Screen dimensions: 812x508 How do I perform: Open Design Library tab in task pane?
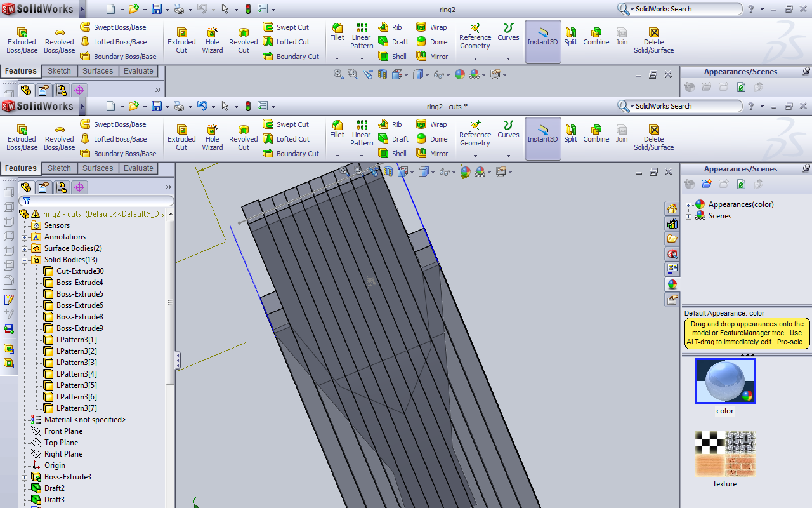pyautogui.click(x=672, y=224)
